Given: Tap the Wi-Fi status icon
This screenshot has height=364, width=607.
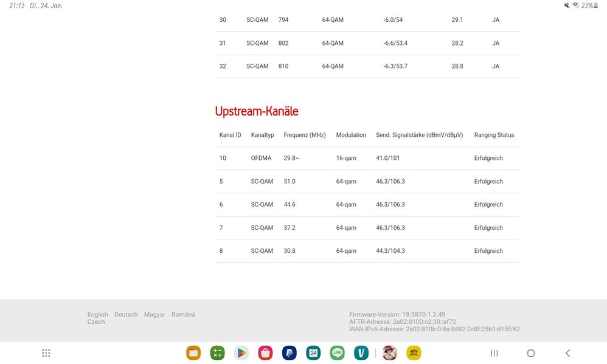Looking at the screenshot, I should 575,5.
